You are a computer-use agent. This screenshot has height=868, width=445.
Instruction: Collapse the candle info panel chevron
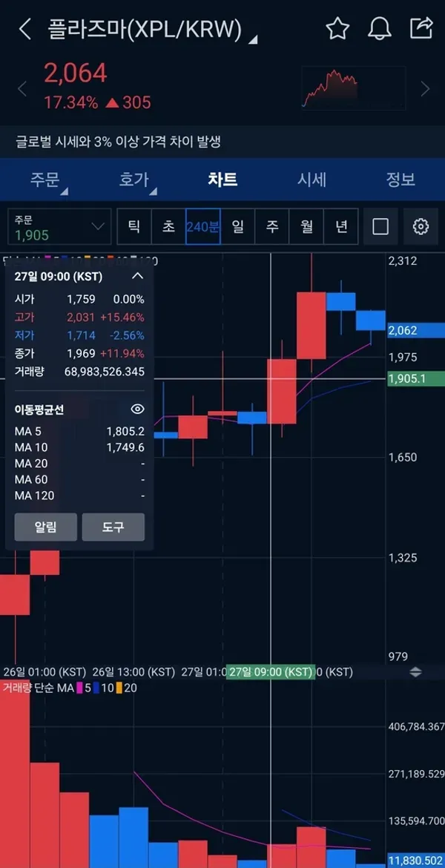pos(138,276)
